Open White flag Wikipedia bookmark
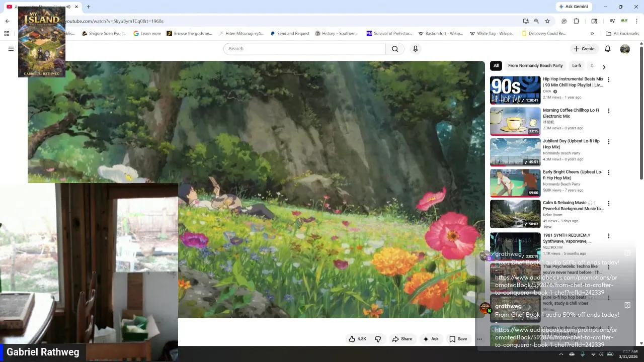This screenshot has height=362, width=644. pyautogui.click(x=492, y=34)
